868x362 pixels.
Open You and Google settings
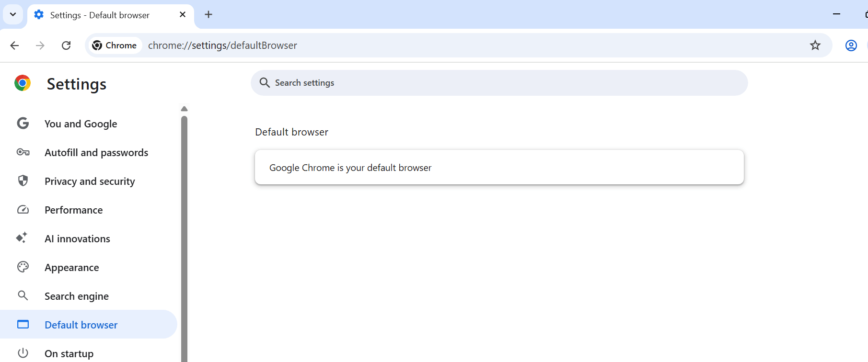[x=89, y=124]
